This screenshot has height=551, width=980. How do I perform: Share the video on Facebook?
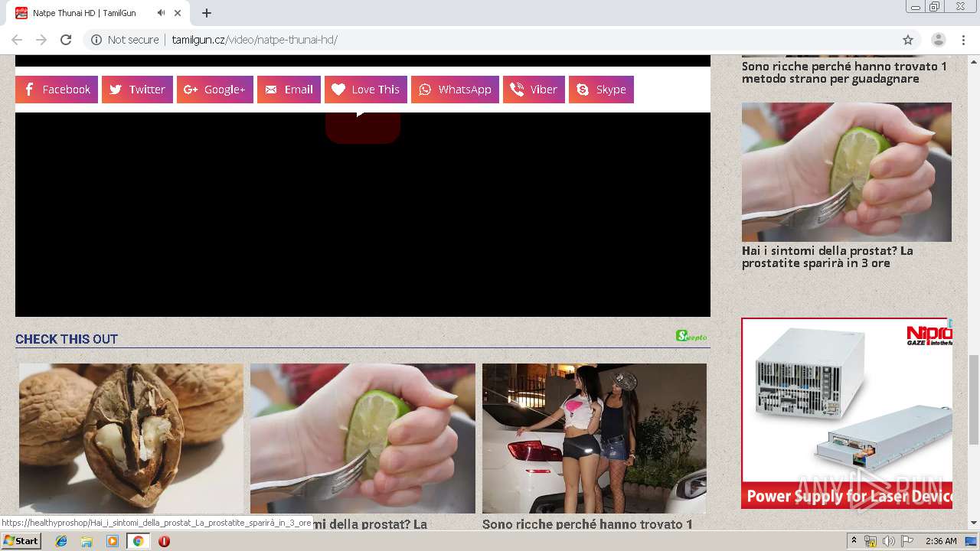(x=57, y=90)
